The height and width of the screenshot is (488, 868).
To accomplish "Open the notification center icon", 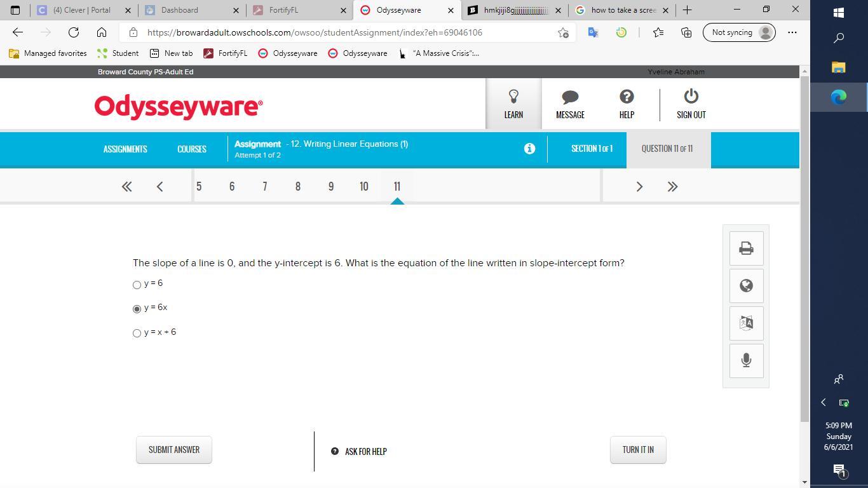I will point(839,470).
